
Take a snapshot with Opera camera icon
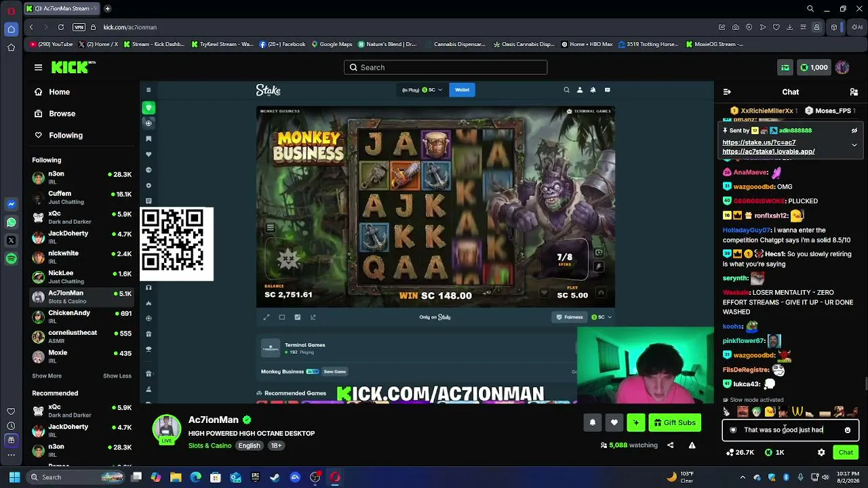[x=736, y=27]
